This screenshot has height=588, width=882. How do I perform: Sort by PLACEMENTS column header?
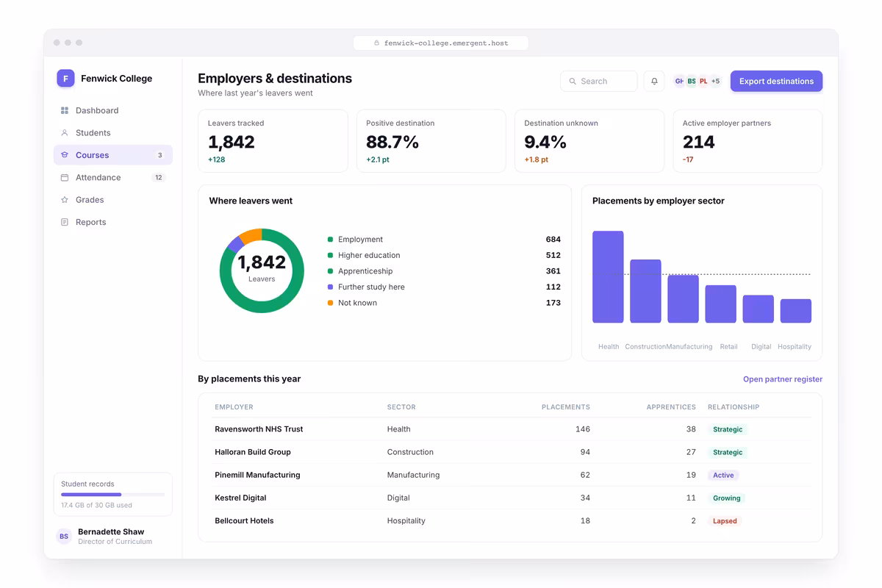pos(566,407)
